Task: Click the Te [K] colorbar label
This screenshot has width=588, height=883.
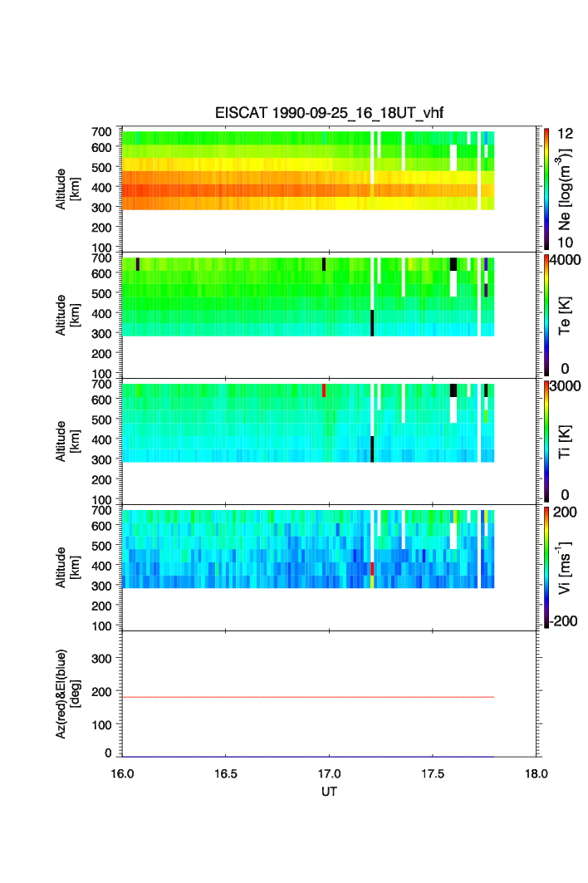Action: point(565,316)
